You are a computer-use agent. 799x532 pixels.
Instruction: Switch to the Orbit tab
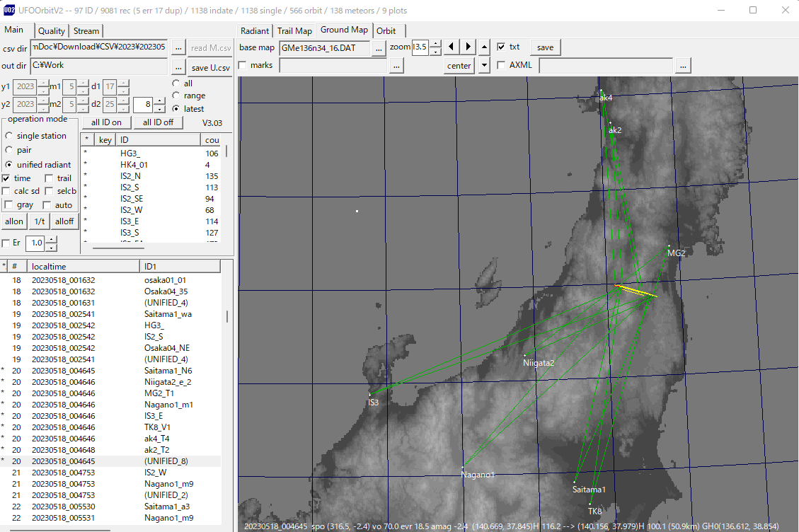tap(386, 30)
